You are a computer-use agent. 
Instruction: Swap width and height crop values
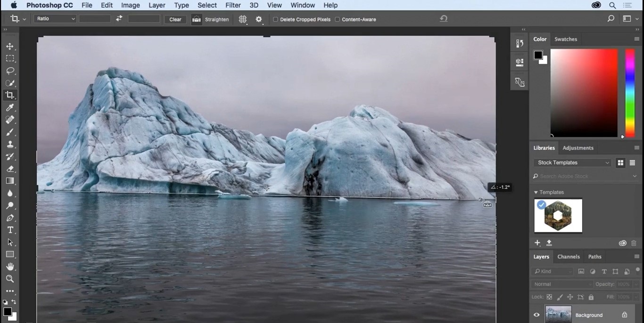tap(119, 19)
